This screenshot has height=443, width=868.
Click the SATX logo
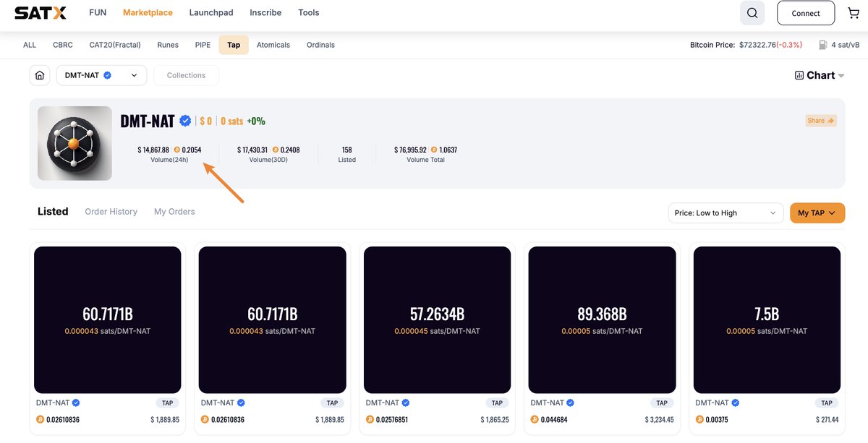click(x=41, y=13)
